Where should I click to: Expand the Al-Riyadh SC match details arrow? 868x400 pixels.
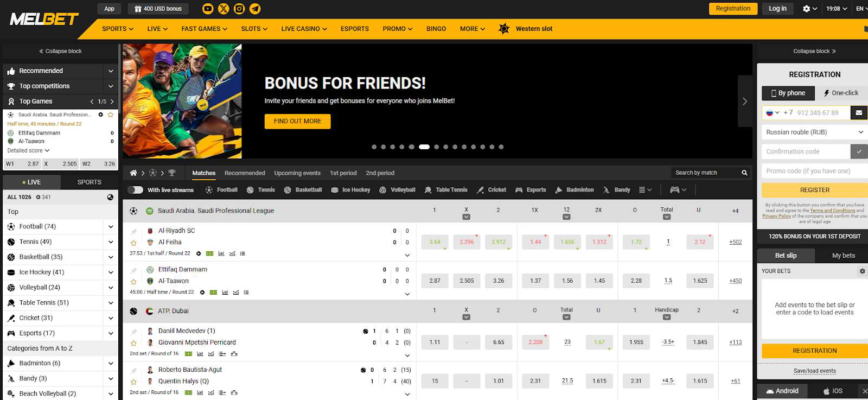(407, 255)
